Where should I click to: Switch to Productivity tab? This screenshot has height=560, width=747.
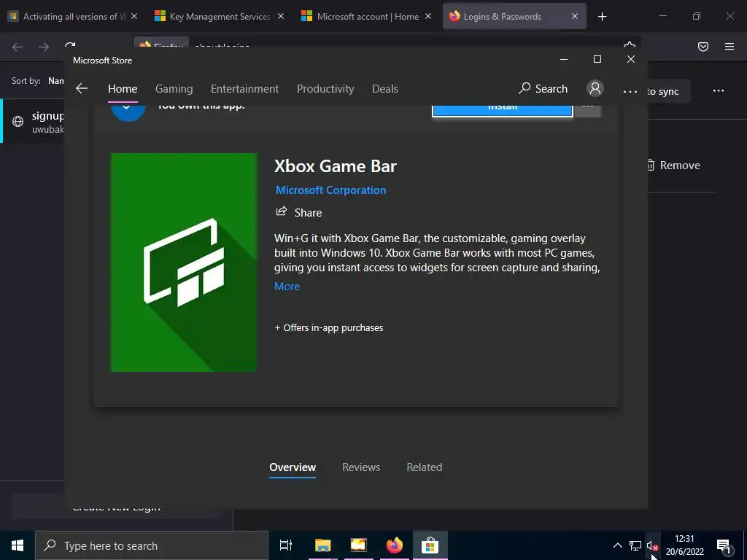point(325,89)
